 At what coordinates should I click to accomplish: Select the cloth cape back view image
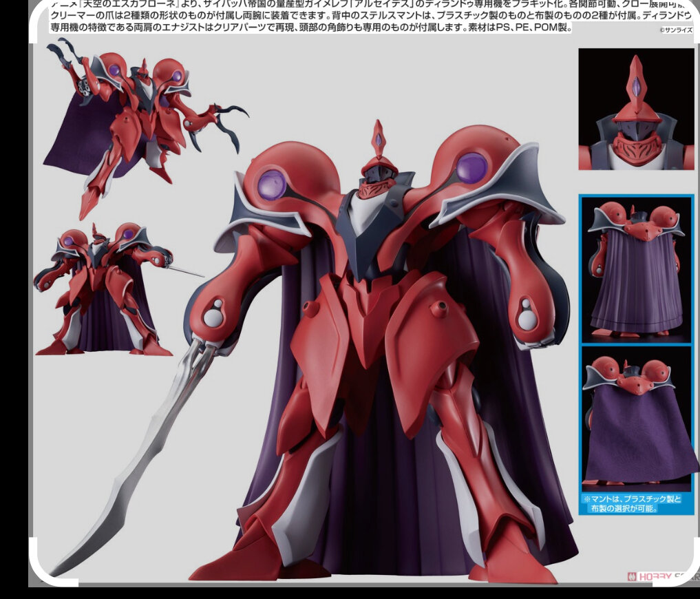[x=635, y=417]
